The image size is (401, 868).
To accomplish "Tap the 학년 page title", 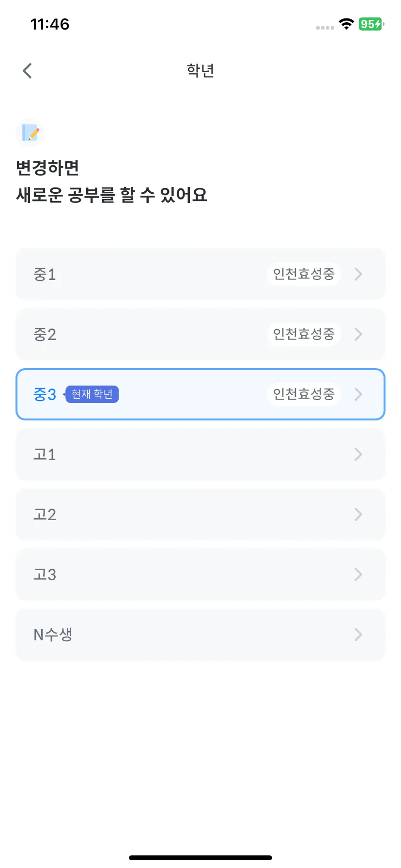I will [x=200, y=71].
